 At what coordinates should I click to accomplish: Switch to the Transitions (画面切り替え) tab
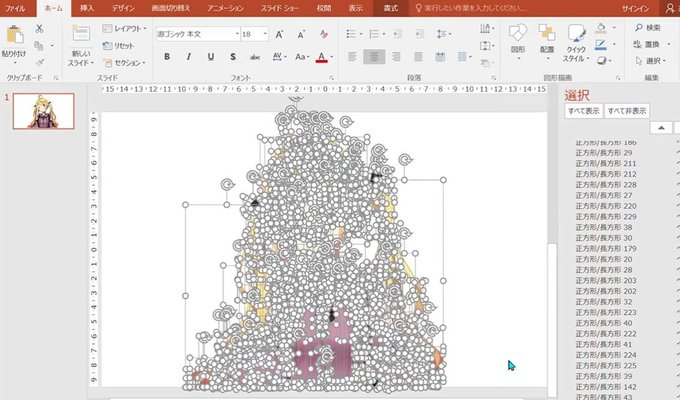coord(170,8)
